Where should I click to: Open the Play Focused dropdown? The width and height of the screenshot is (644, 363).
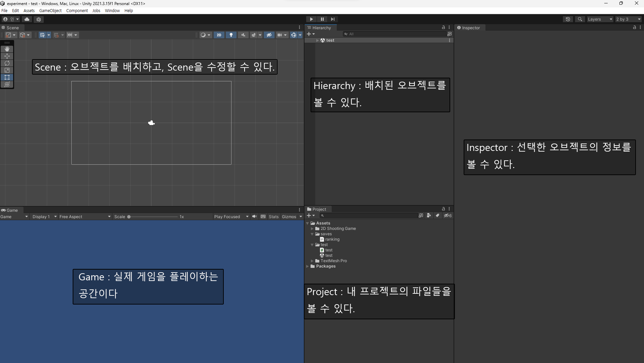coord(231,217)
